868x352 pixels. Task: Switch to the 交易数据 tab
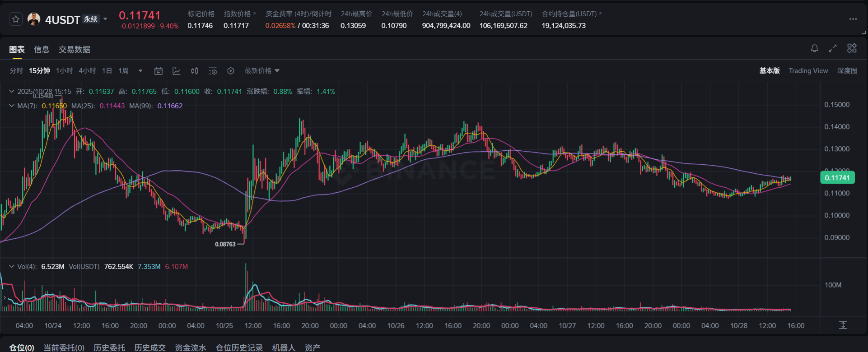click(x=75, y=50)
